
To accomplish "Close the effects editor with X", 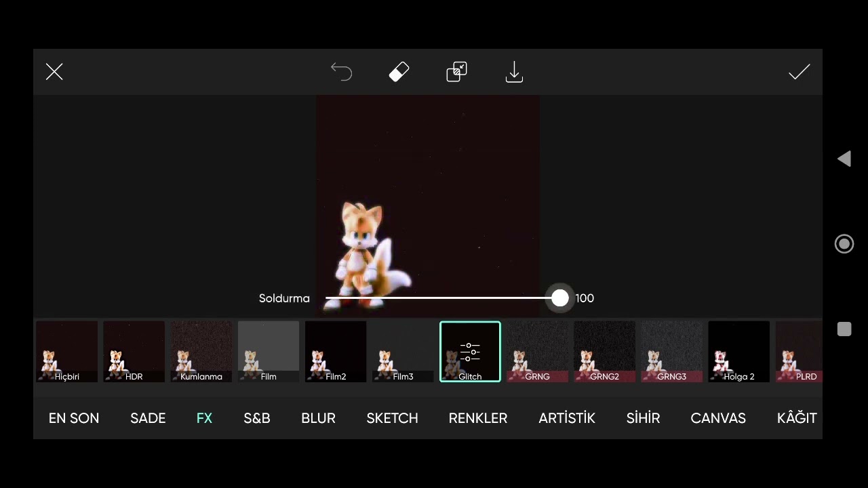I will [54, 72].
